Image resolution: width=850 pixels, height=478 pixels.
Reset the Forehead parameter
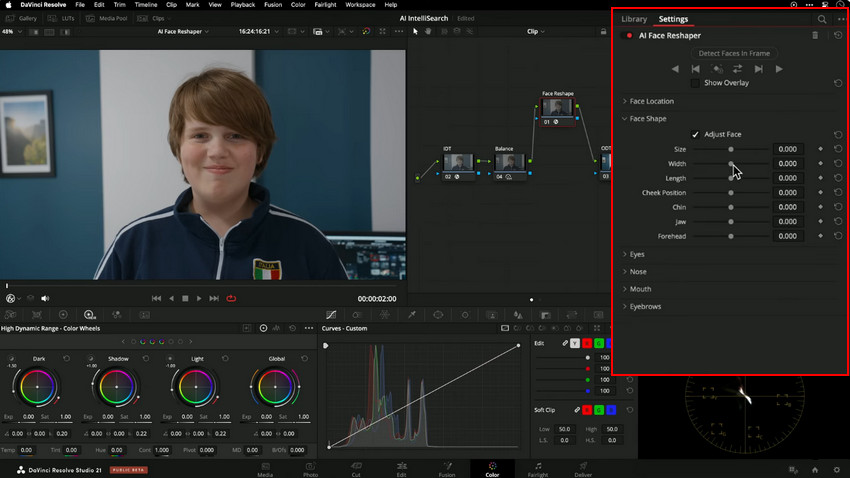[838, 236]
